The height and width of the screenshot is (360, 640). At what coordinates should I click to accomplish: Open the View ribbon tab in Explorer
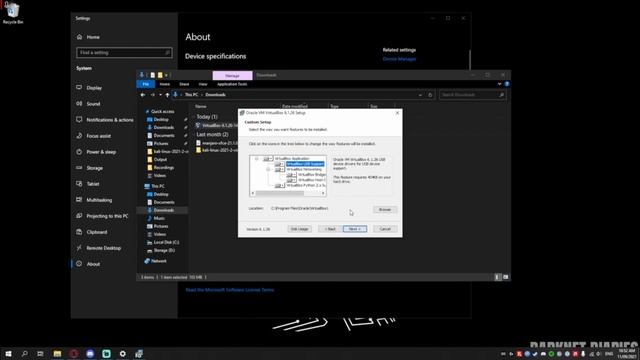coord(203,84)
